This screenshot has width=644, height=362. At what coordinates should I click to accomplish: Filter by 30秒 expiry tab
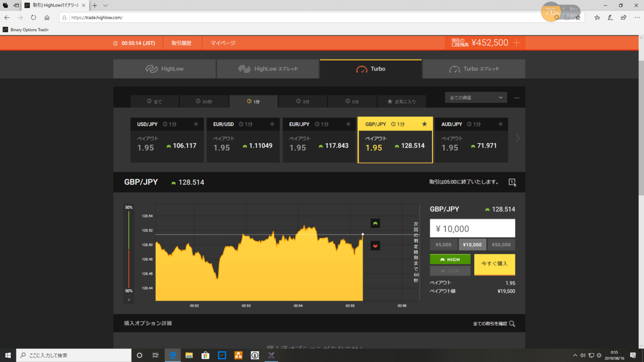204,101
